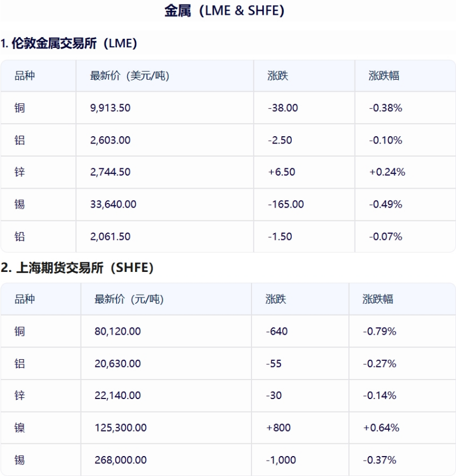Select the 伦敦金属交易所 (LME) section heading

[x=69, y=43]
